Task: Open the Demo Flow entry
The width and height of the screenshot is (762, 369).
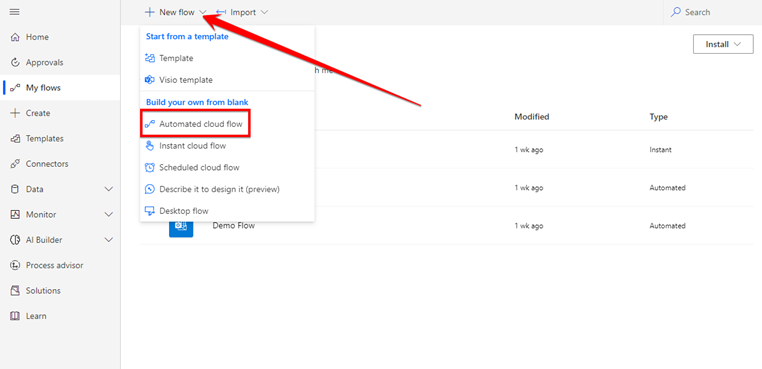Action: [234, 226]
